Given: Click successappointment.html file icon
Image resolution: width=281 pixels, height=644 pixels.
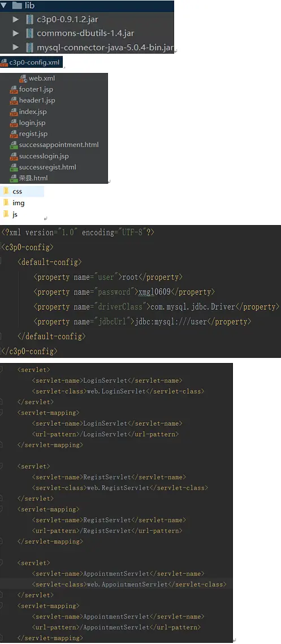Looking at the screenshot, I should [x=13, y=145].
